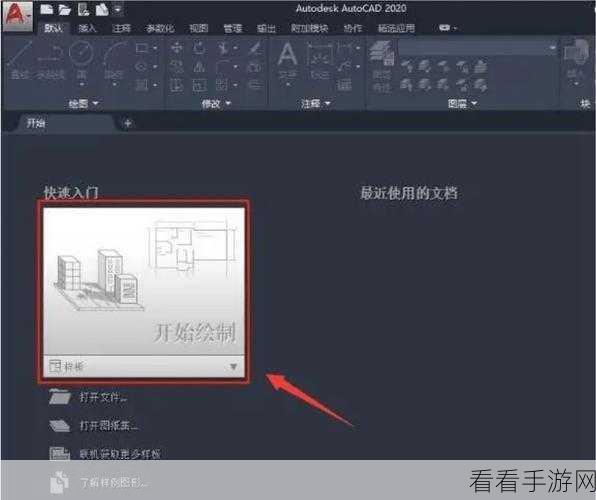The width and height of the screenshot is (596, 500).
Task: Click the 了解样例图形... link
Action: 114,482
